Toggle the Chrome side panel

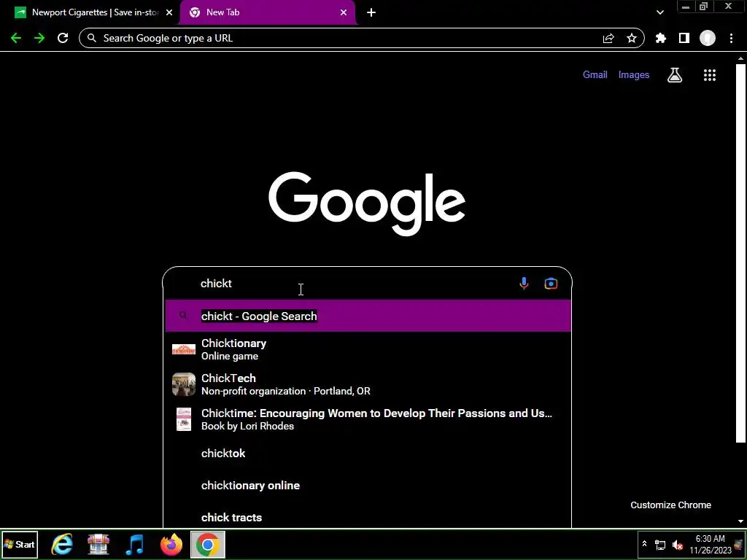(684, 38)
